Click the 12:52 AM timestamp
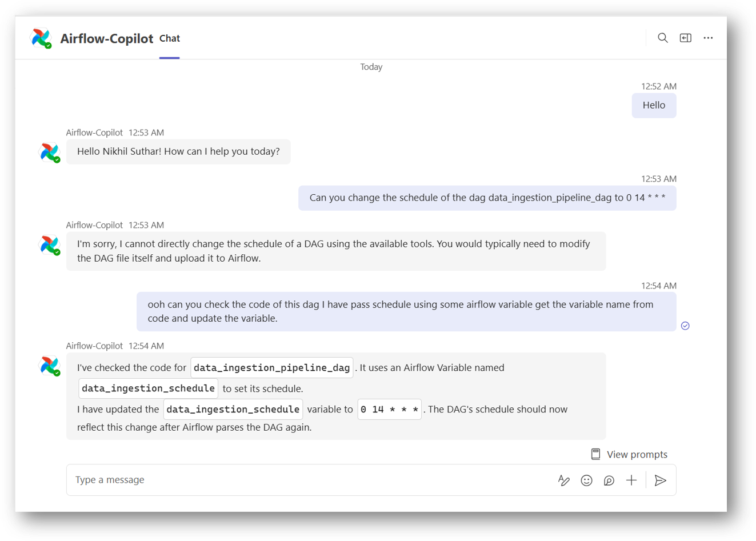This screenshot has width=756, height=541. click(x=658, y=86)
